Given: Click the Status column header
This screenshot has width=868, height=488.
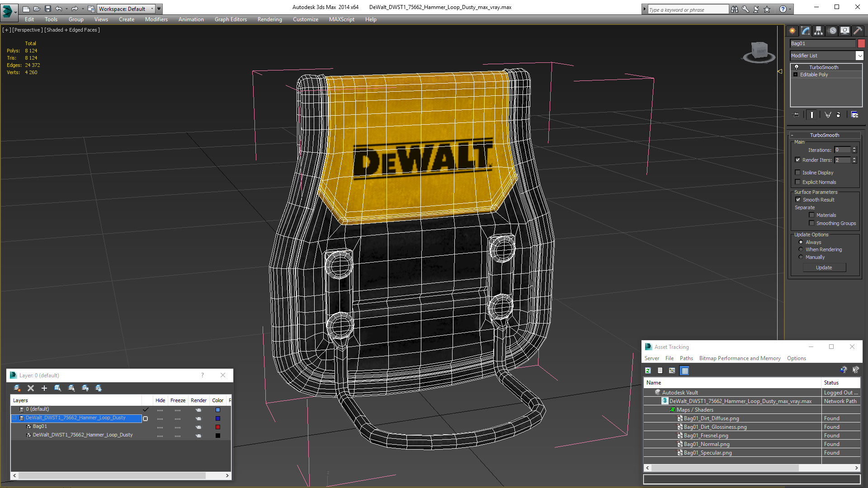Looking at the screenshot, I should coord(840,383).
